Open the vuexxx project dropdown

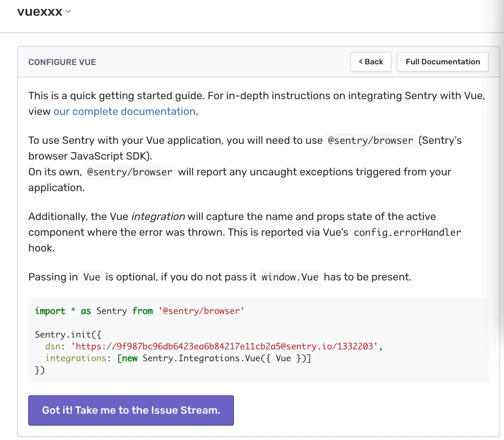[x=68, y=12]
